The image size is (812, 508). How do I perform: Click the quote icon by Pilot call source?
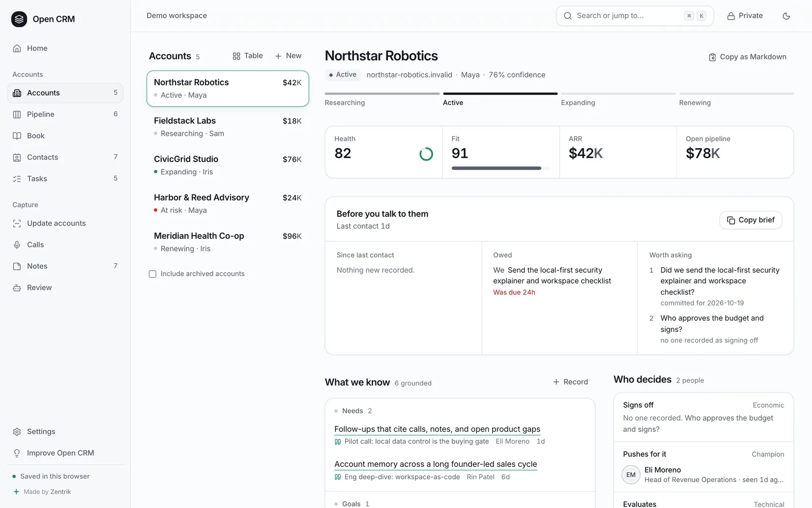pos(337,442)
